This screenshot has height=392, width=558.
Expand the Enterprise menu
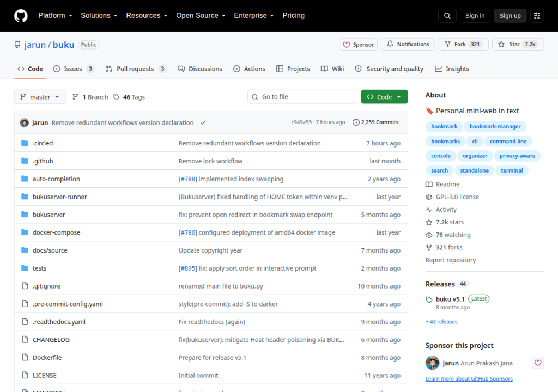click(254, 16)
